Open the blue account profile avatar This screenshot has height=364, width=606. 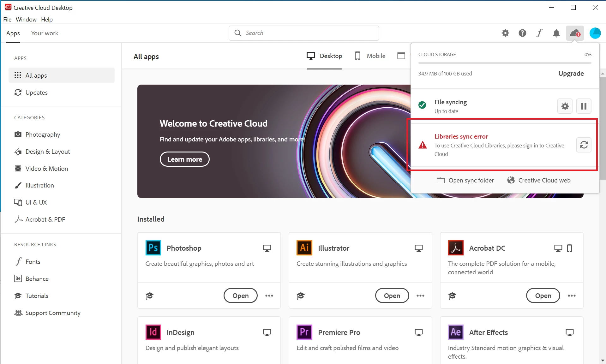595,33
